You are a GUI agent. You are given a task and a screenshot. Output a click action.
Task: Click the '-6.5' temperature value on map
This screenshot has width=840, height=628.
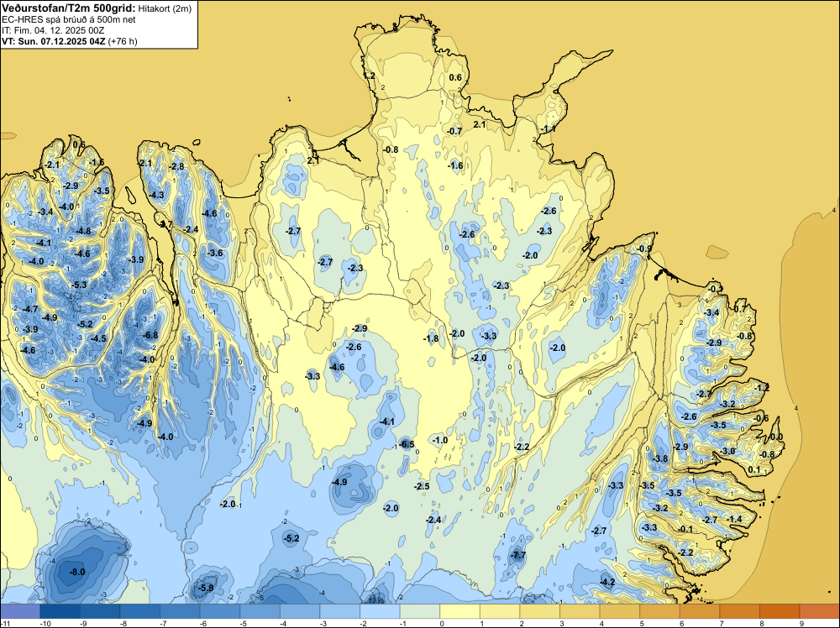coord(407,444)
